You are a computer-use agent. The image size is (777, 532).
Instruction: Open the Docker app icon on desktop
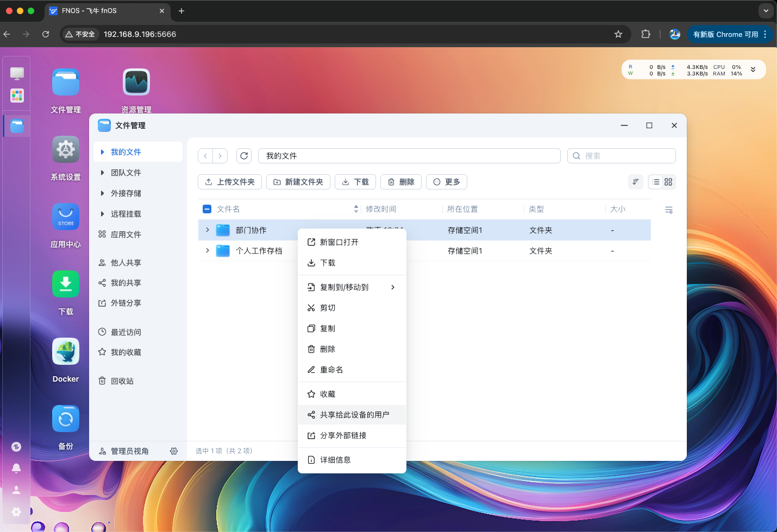66,352
